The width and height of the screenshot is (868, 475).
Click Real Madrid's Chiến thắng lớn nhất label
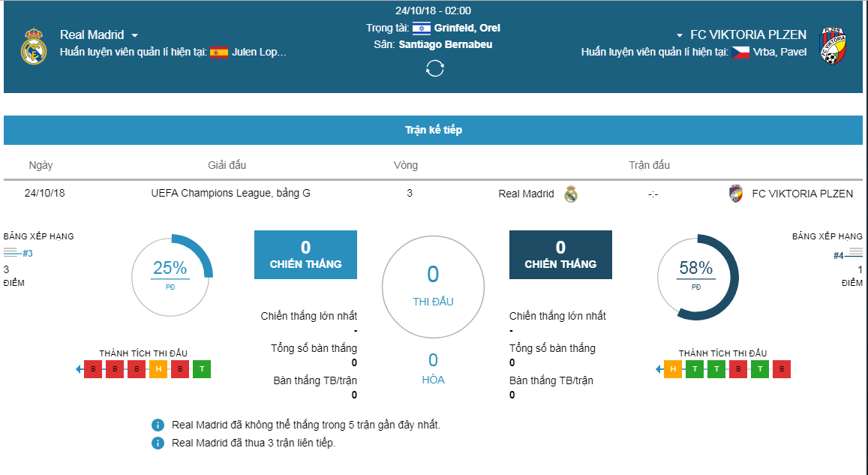pos(309,316)
